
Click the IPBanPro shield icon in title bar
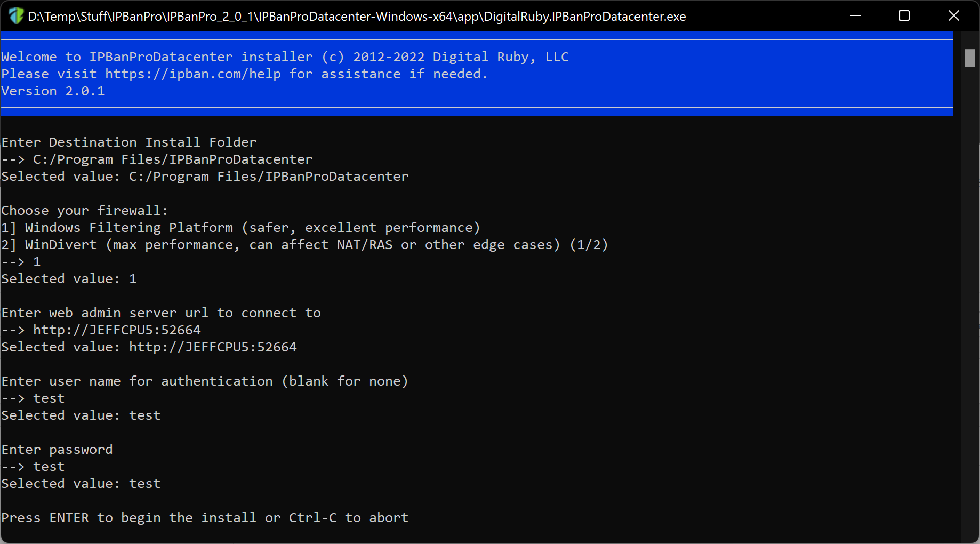[16, 16]
